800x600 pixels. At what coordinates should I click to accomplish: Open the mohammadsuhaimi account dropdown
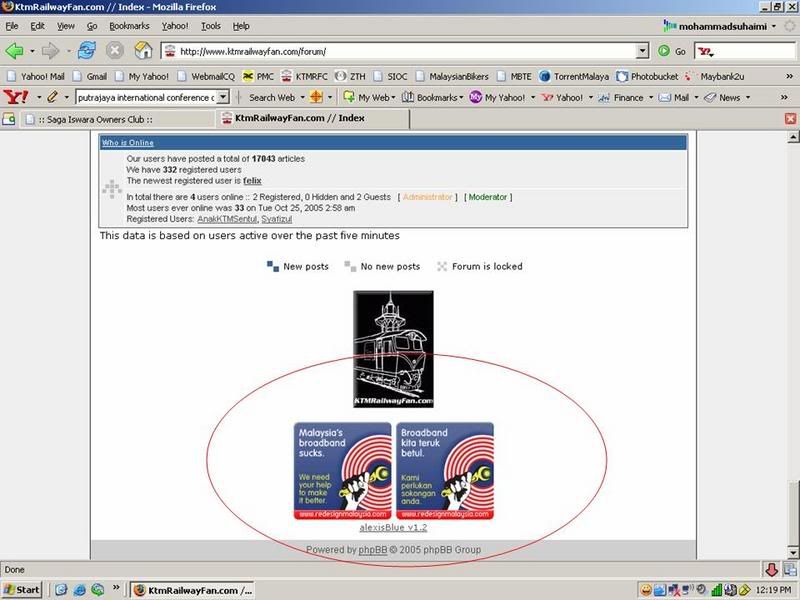click(x=774, y=26)
